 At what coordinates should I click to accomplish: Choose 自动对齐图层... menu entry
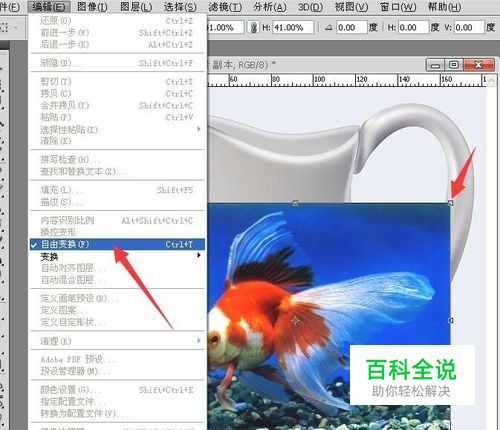click(117, 268)
